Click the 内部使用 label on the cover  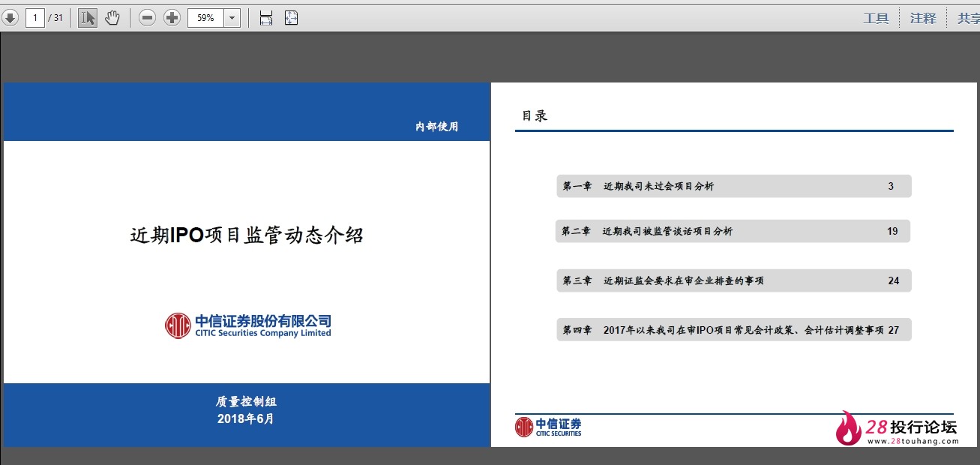(x=436, y=127)
